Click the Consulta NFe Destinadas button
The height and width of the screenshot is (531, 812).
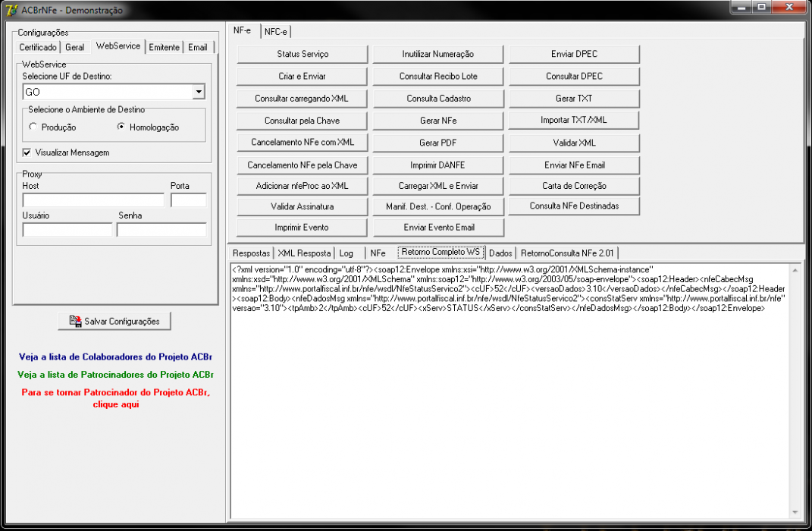(x=574, y=206)
